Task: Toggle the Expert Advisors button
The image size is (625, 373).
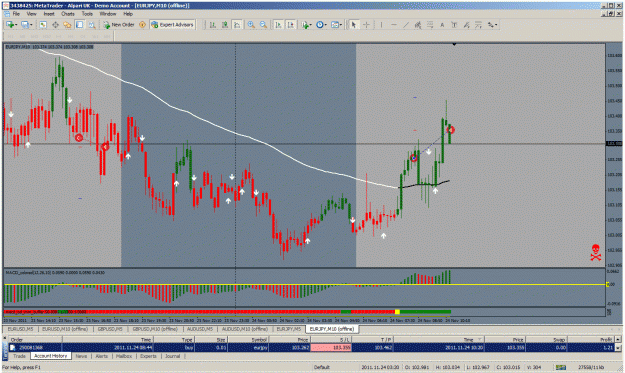Action: [x=172, y=25]
